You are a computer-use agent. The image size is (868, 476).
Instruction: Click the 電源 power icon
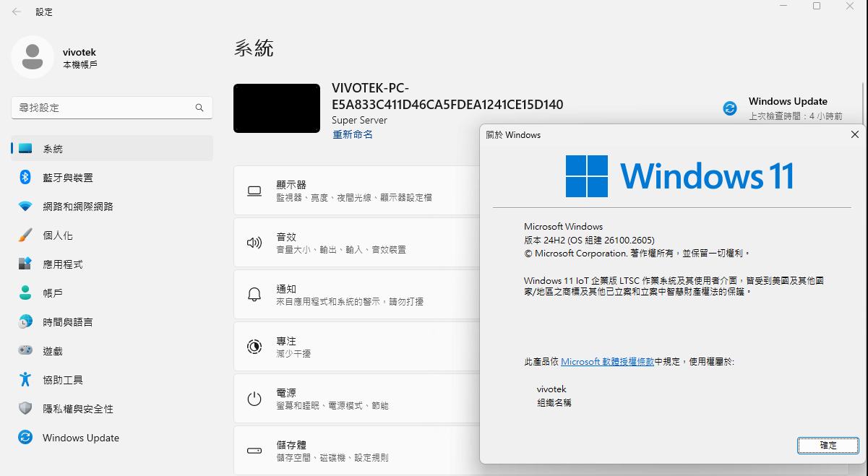[254, 399]
